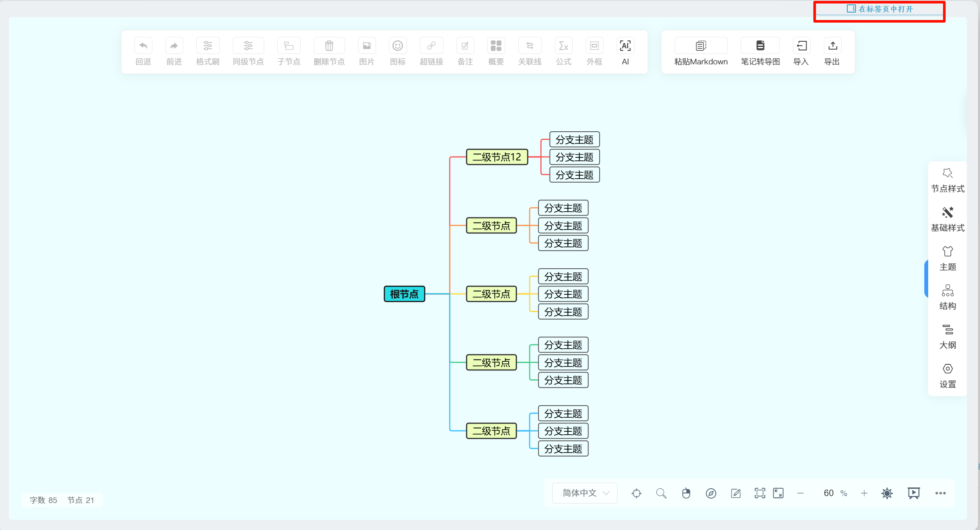Open 笔记转导图 note-to-mindmap tool
This screenshot has width=980, height=530.
760,46
